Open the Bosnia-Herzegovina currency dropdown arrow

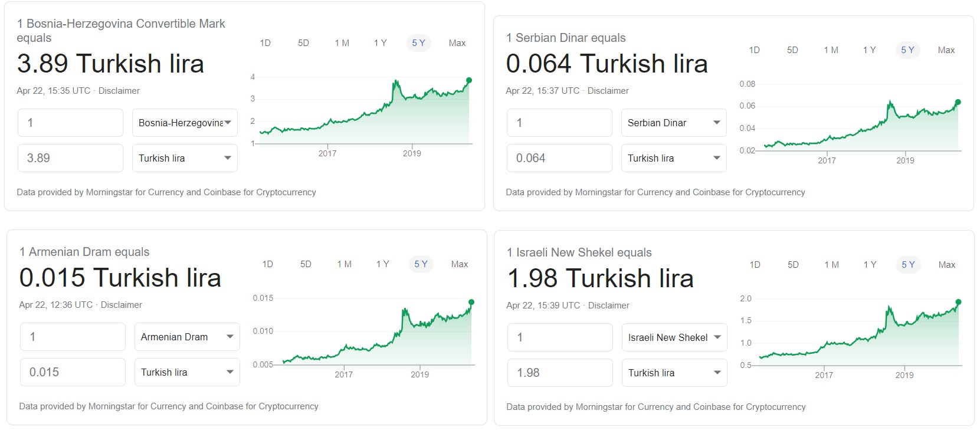click(228, 123)
